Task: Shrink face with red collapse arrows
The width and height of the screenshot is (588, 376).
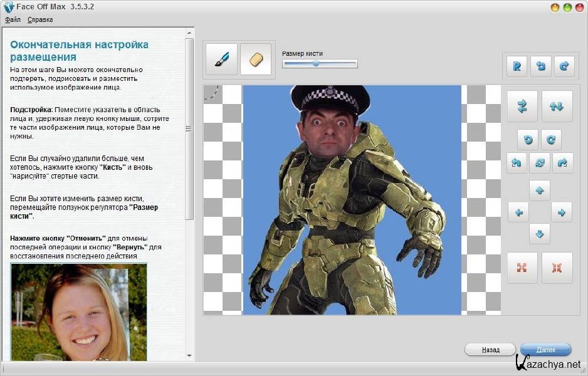Action: [x=557, y=268]
